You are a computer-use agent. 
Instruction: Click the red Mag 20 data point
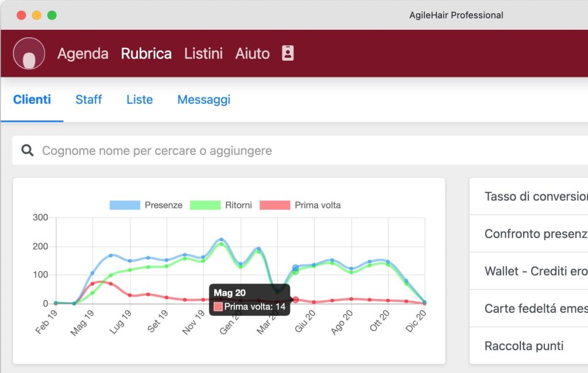[x=296, y=300]
